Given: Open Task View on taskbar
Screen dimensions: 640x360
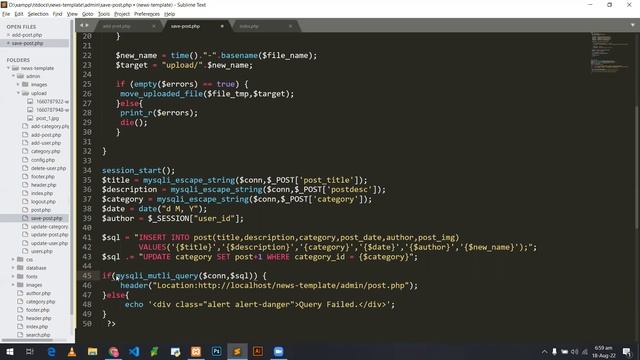Looking at the screenshot, I should point(30,351).
